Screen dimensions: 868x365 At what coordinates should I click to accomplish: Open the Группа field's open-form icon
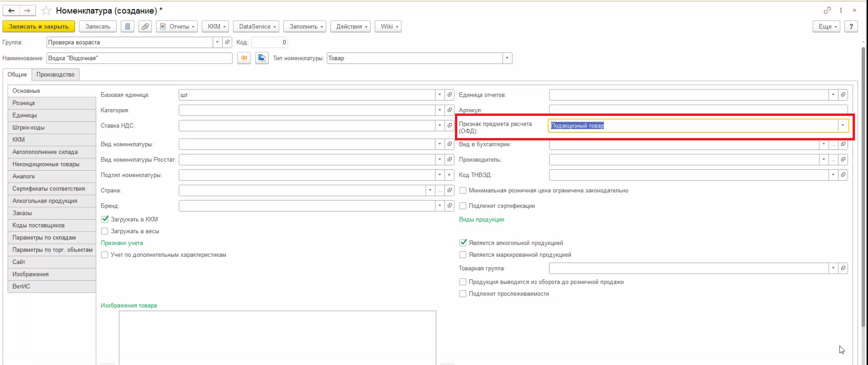227,42
